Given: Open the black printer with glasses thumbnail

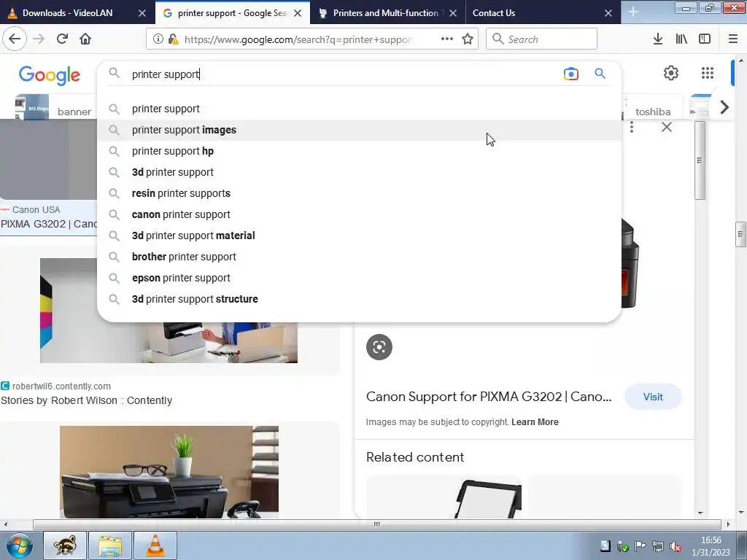Looking at the screenshot, I should pyautogui.click(x=169, y=472).
